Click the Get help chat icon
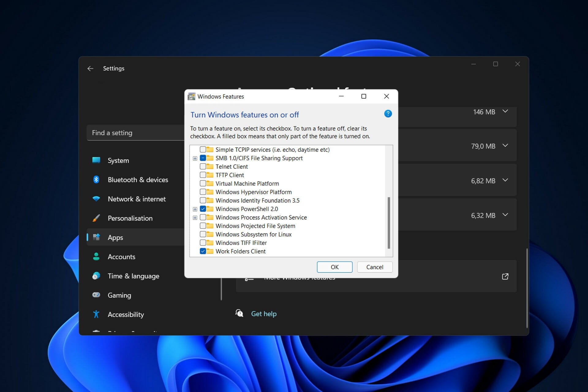The height and width of the screenshot is (392, 588). coord(239,313)
